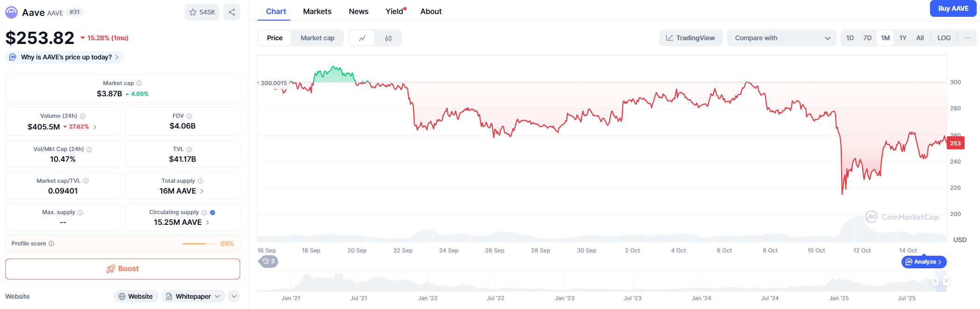Viewport: 980px width, 309px height.
Task: Click Volume (24h) info icon
Action: tap(82, 116)
